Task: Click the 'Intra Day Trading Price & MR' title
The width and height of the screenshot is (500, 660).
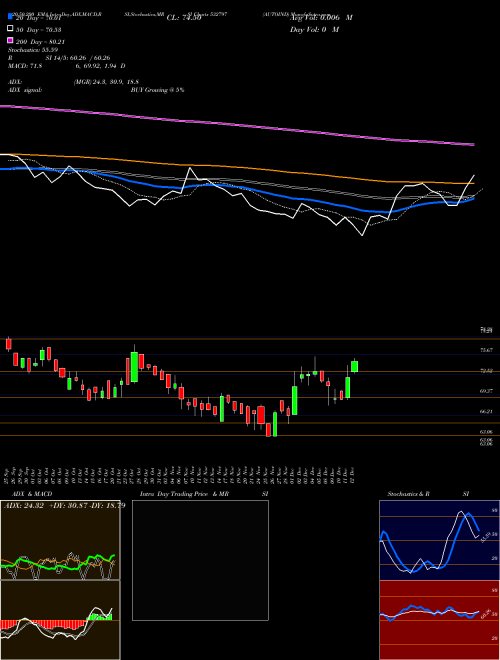Action: click(x=184, y=494)
